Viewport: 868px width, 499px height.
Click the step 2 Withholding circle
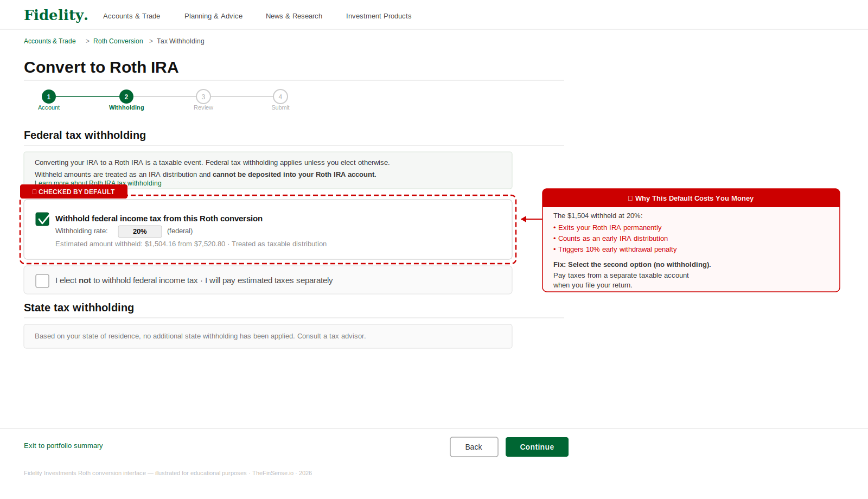pyautogui.click(x=126, y=97)
